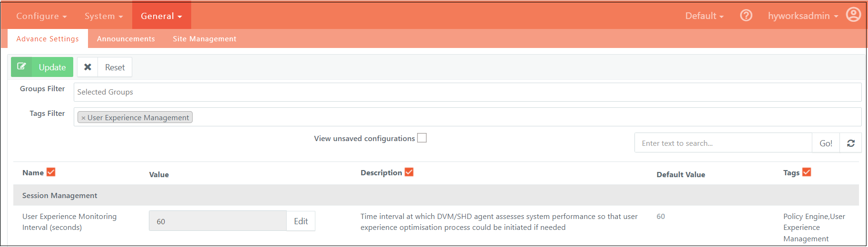Click the help question mark icon
This screenshot has height=247, width=868.
point(746,16)
